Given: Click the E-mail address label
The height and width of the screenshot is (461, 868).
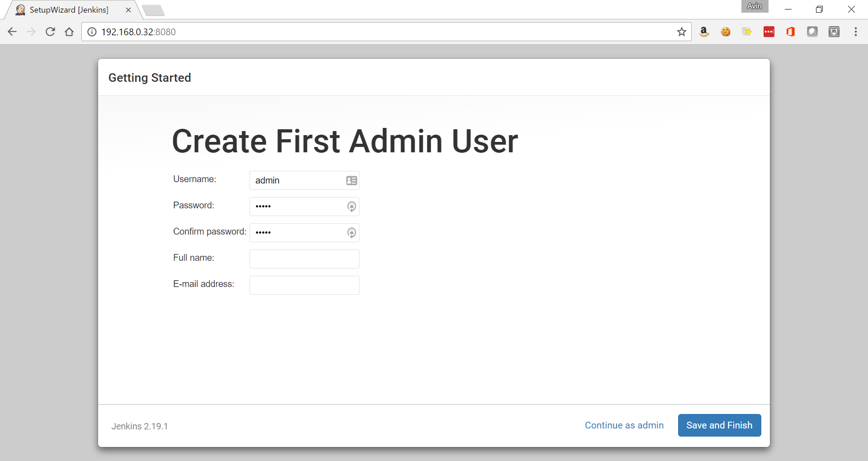Looking at the screenshot, I should (x=204, y=284).
